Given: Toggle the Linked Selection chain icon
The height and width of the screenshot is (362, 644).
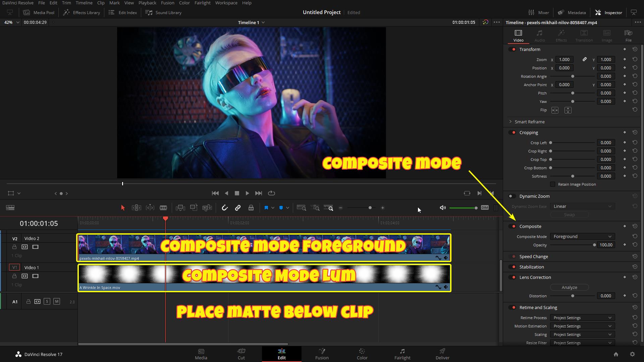Looking at the screenshot, I should pyautogui.click(x=238, y=208).
